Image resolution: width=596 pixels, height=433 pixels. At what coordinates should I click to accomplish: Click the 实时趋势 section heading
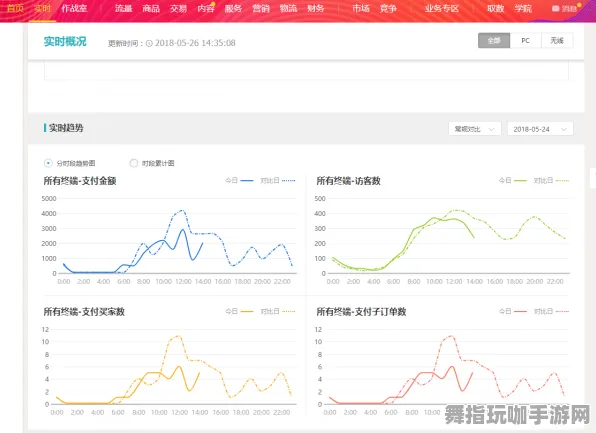coord(66,128)
